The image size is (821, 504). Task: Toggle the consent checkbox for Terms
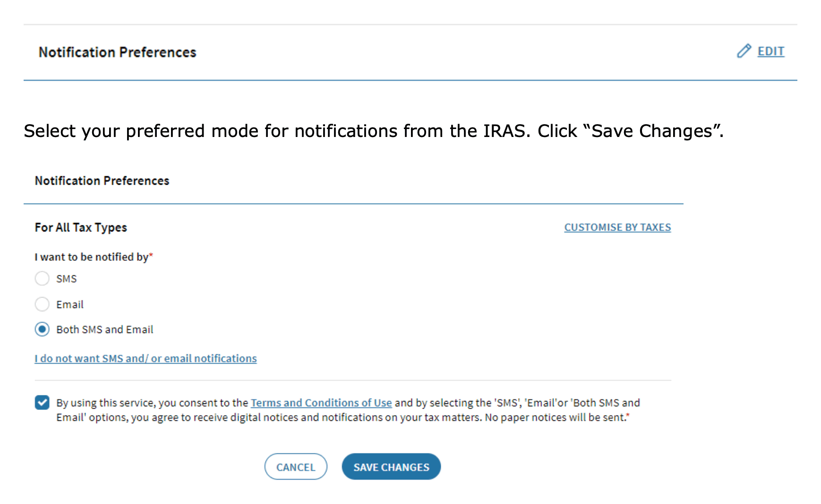[x=42, y=402]
